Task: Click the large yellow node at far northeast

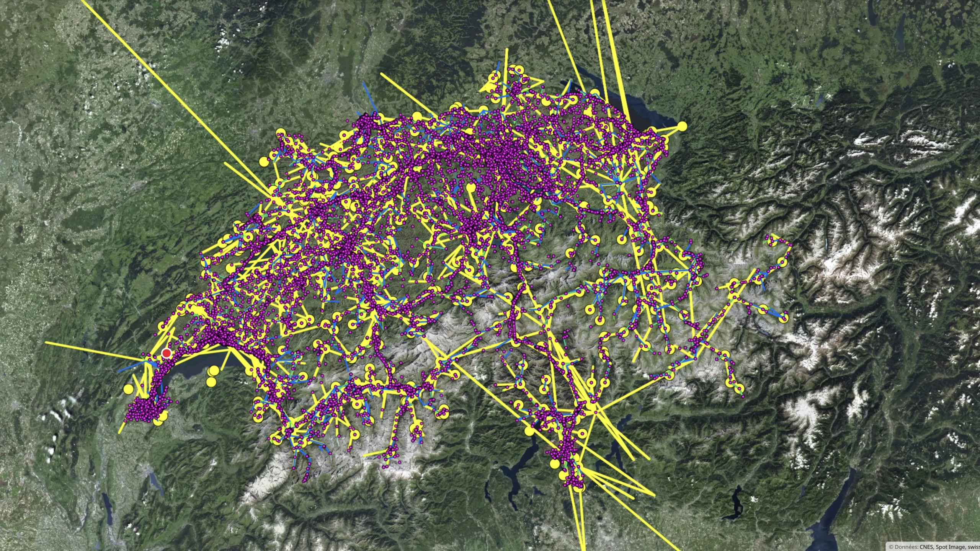Action: click(x=682, y=126)
